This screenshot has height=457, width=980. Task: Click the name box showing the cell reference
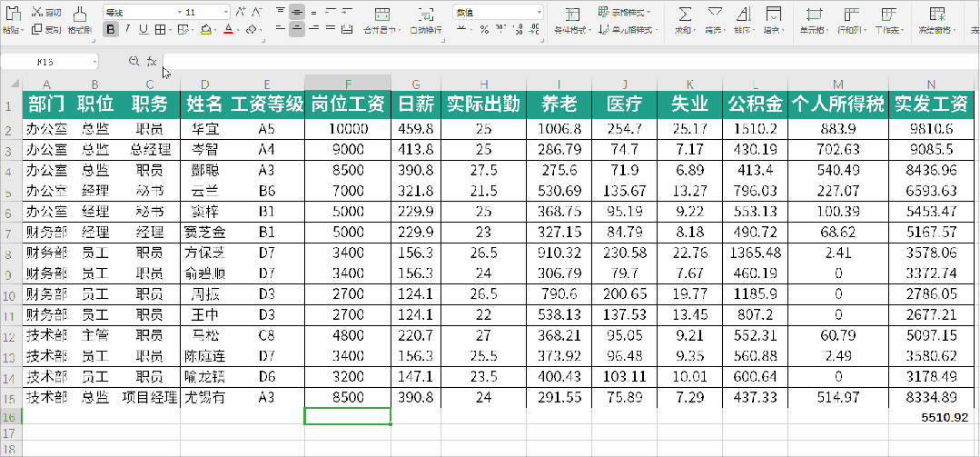point(45,61)
